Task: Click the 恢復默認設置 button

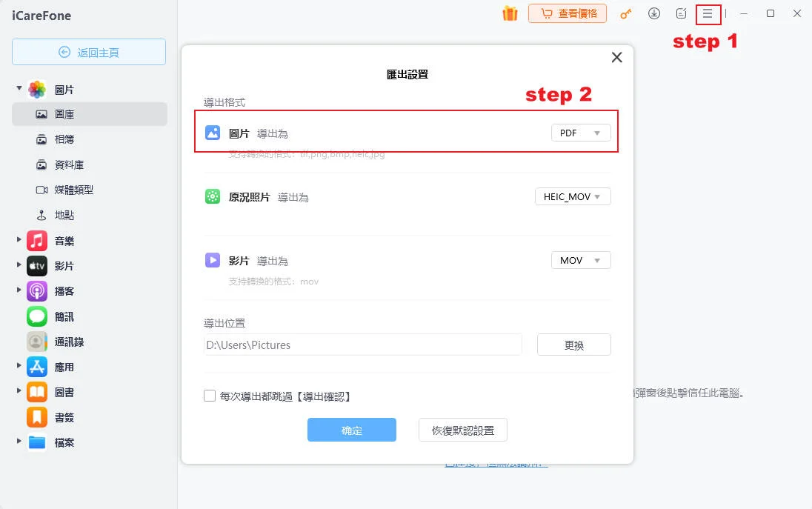Action: [463, 430]
